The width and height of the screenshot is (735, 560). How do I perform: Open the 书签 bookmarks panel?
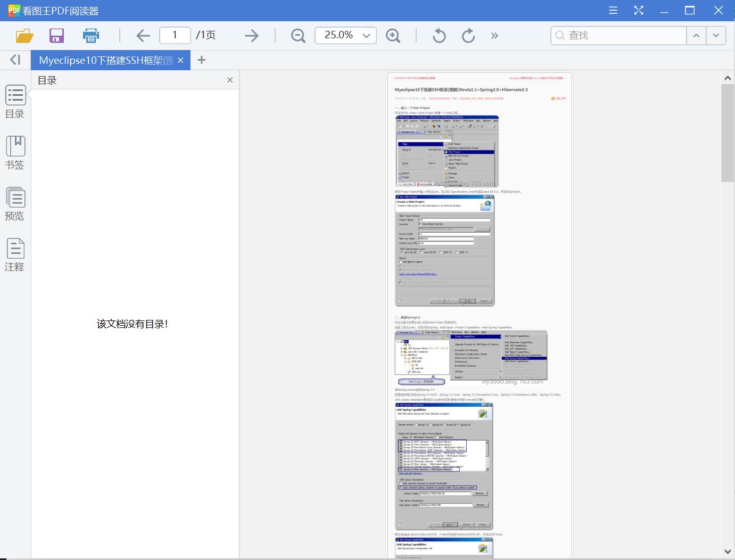pos(15,153)
